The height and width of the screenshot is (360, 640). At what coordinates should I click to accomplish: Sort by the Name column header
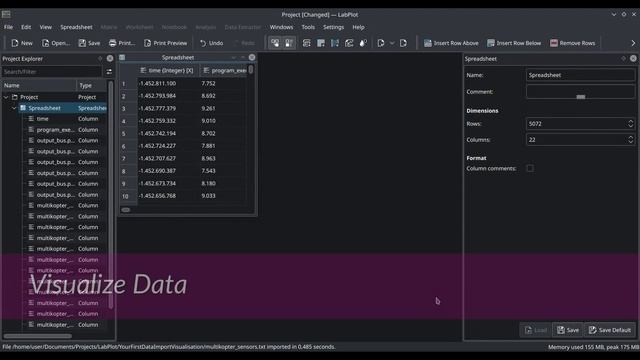[x=39, y=85]
